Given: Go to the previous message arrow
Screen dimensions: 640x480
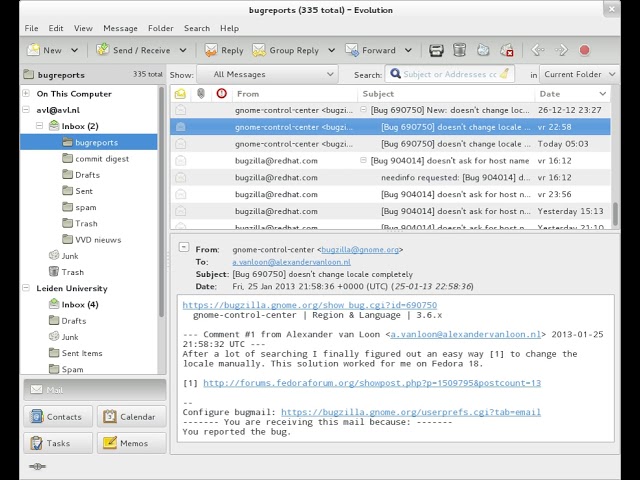Looking at the screenshot, I should click(x=538, y=50).
